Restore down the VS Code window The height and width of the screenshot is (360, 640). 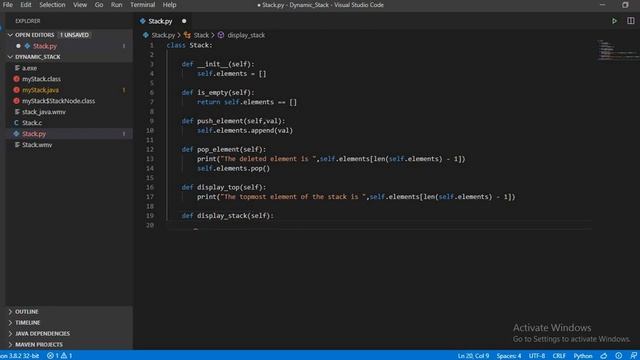pos(625,5)
